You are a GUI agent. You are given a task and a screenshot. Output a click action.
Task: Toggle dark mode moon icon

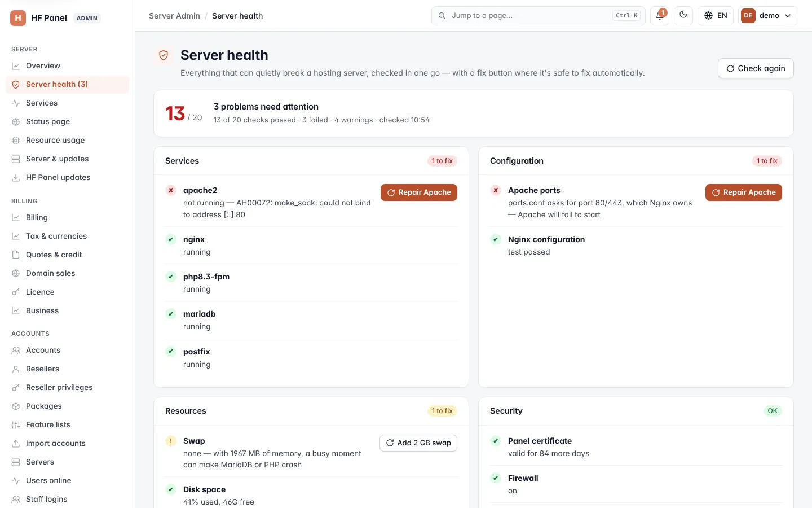click(683, 15)
